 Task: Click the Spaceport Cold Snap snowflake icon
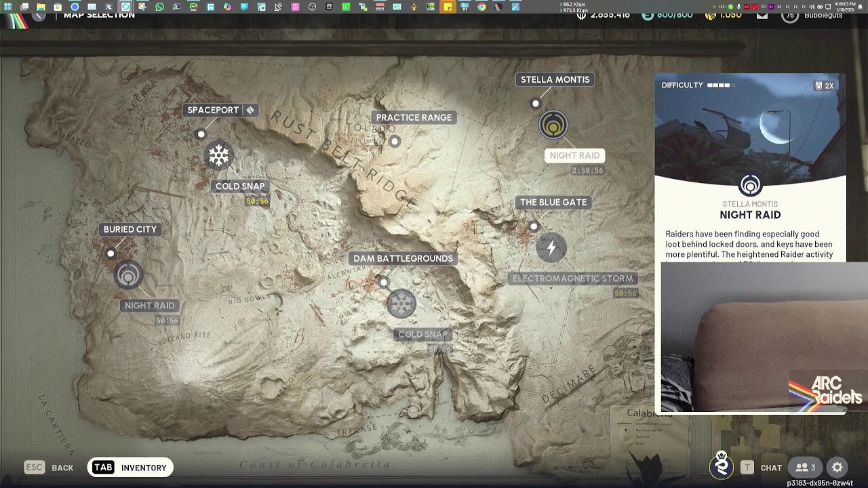click(218, 156)
